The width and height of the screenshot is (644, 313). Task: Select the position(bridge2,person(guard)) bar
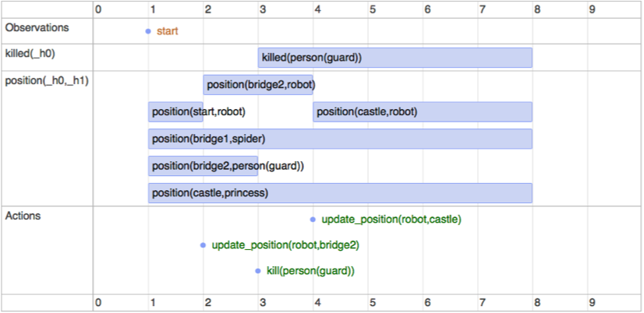pyautogui.click(x=203, y=166)
